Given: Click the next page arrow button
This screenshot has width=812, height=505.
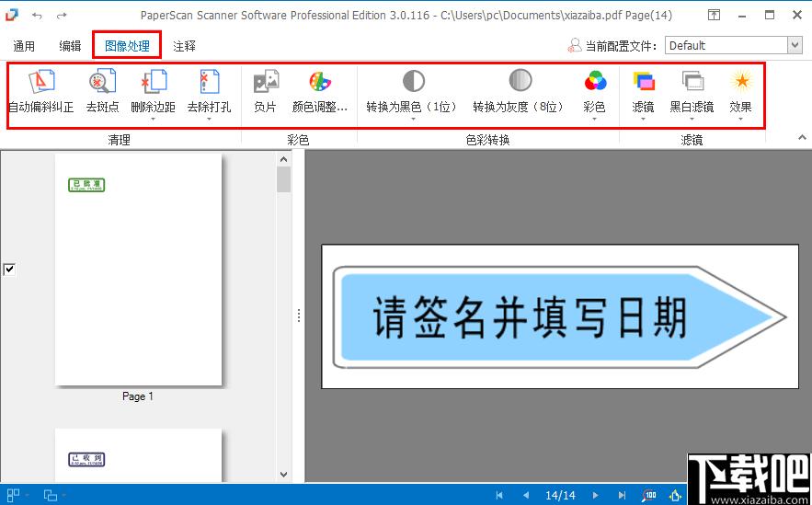Looking at the screenshot, I should coord(596,495).
